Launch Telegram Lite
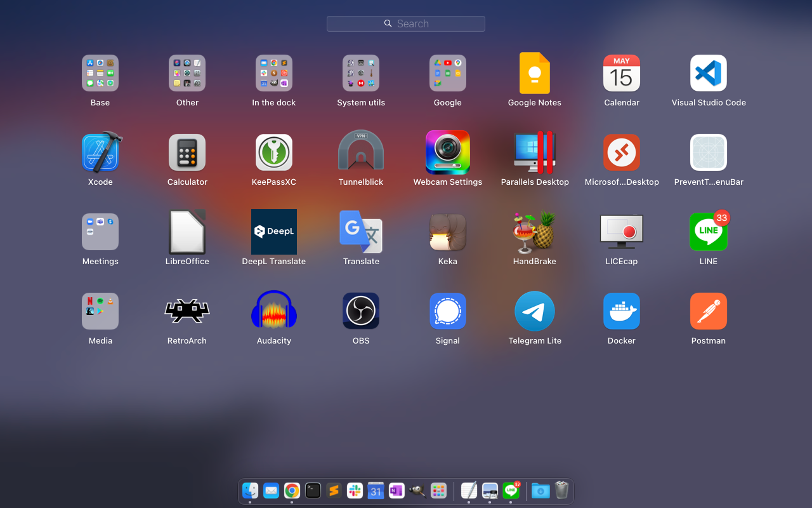The width and height of the screenshot is (812, 508). (x=535, y=311)
